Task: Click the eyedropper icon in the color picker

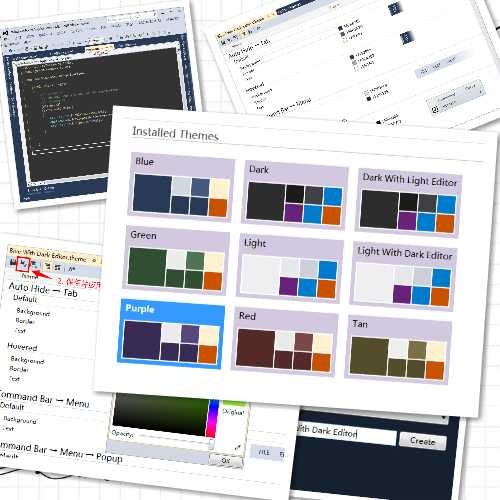Action: coord(238,448)
